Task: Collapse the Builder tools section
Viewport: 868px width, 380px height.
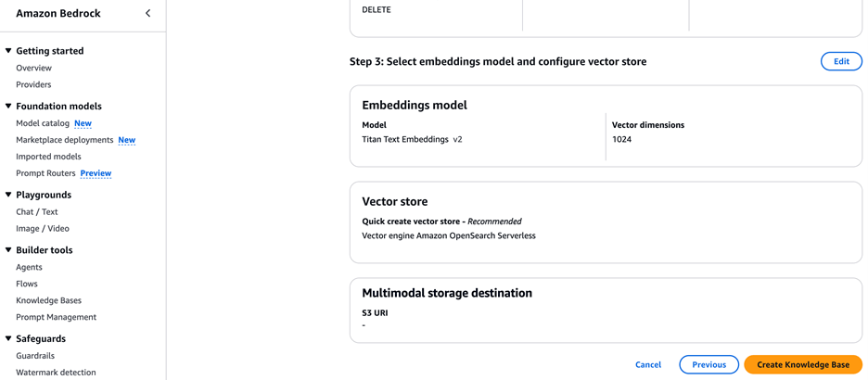Action: (8, 250)
